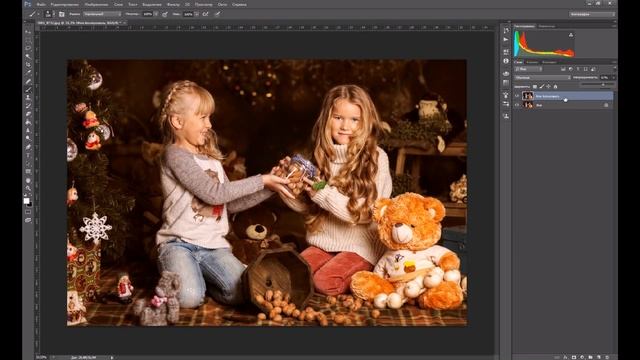Open Flow slider arrow in options bar
This screenshot has width=640, height=360.
pos(197,14)
